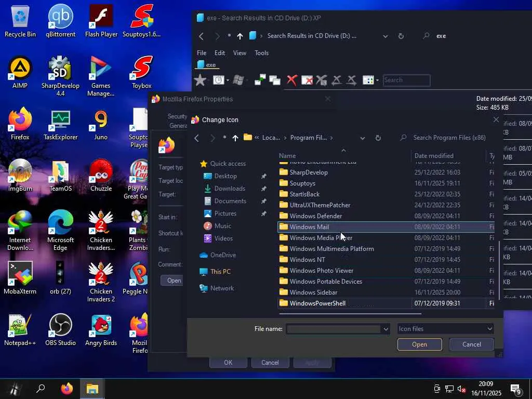
Task: Open the View menu in Explorer
Action: click(240, 53)
